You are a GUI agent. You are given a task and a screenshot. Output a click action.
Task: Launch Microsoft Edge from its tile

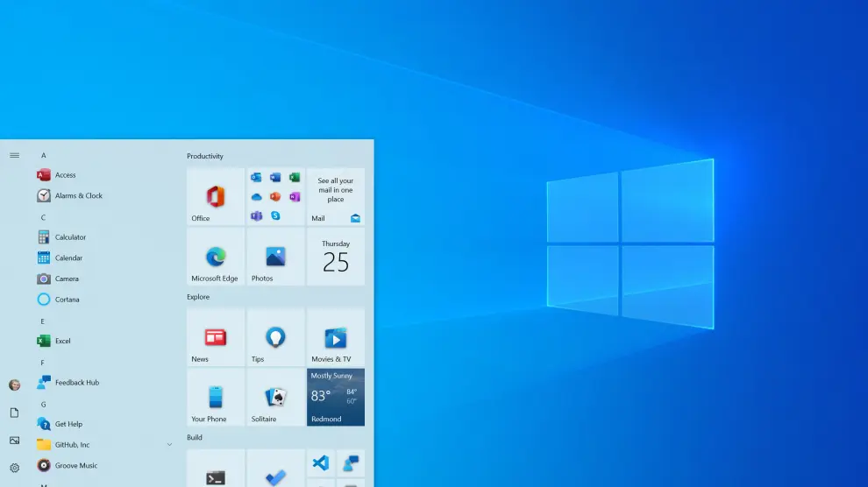(x=216, y=257)
